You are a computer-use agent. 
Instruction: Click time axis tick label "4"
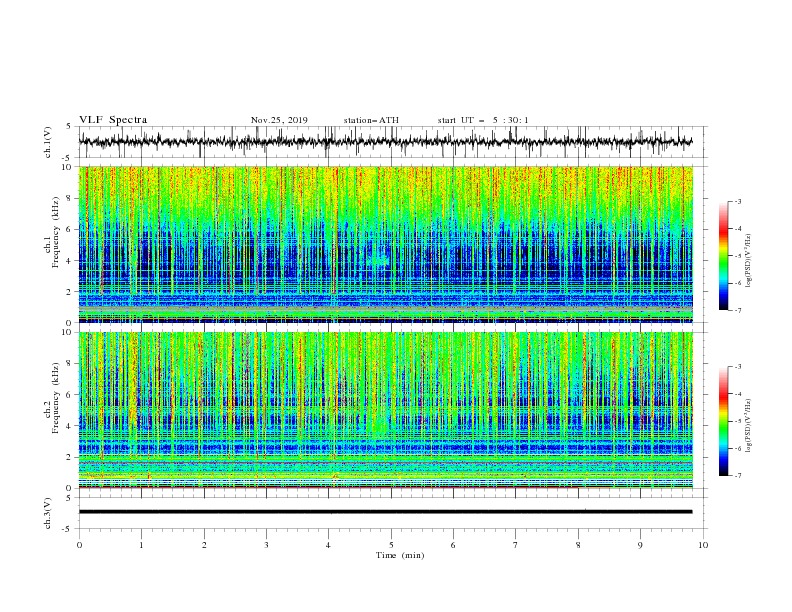(x=328, y=545)
